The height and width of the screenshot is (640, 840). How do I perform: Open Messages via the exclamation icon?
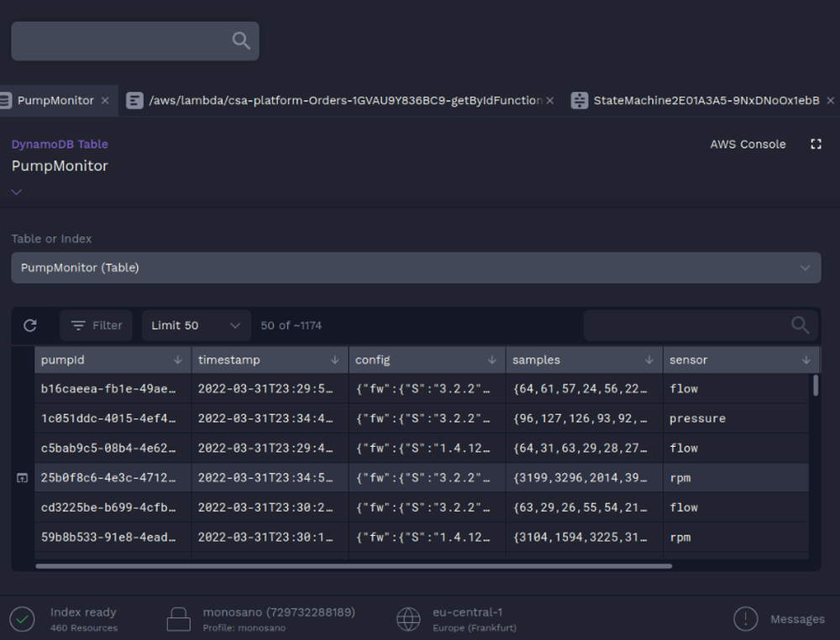746,619
